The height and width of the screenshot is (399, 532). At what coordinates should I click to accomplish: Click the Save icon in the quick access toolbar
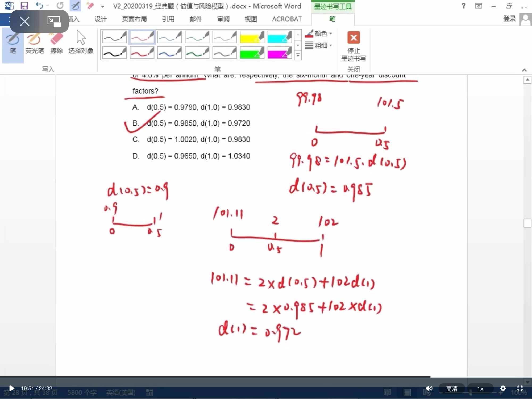24,6
